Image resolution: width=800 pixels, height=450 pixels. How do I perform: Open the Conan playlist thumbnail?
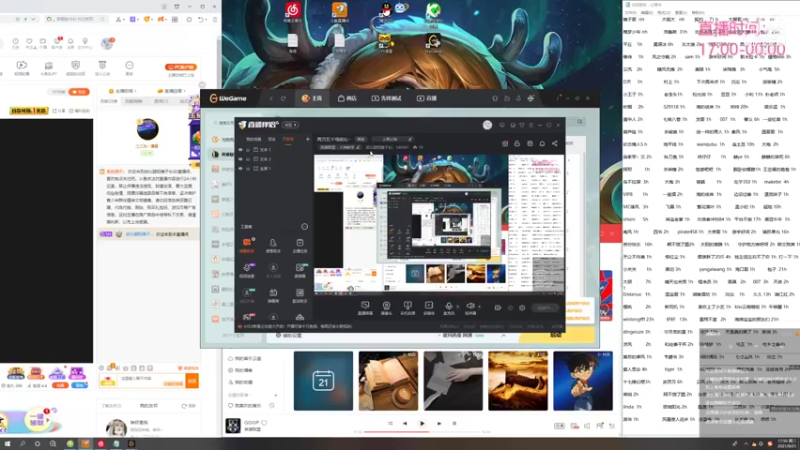[x=583, y=381]
